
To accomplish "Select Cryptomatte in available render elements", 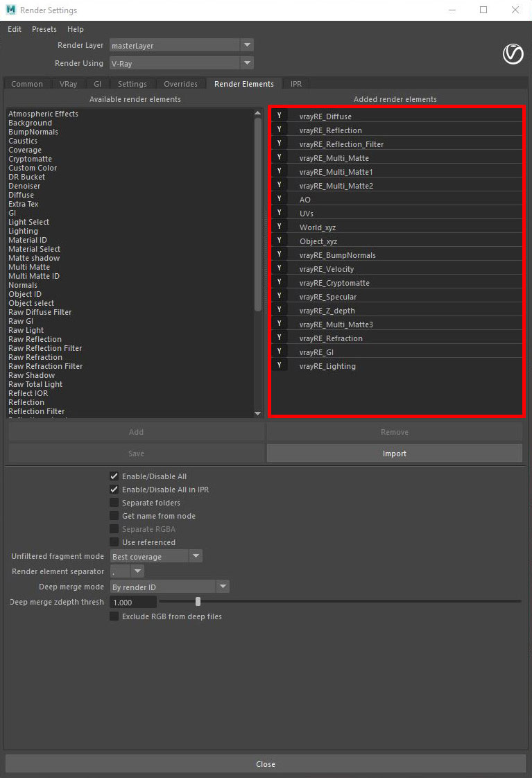I will [x=30, y=159].
